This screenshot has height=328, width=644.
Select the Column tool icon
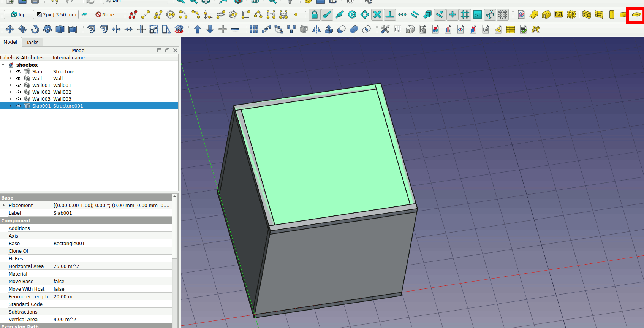(611, 15)
